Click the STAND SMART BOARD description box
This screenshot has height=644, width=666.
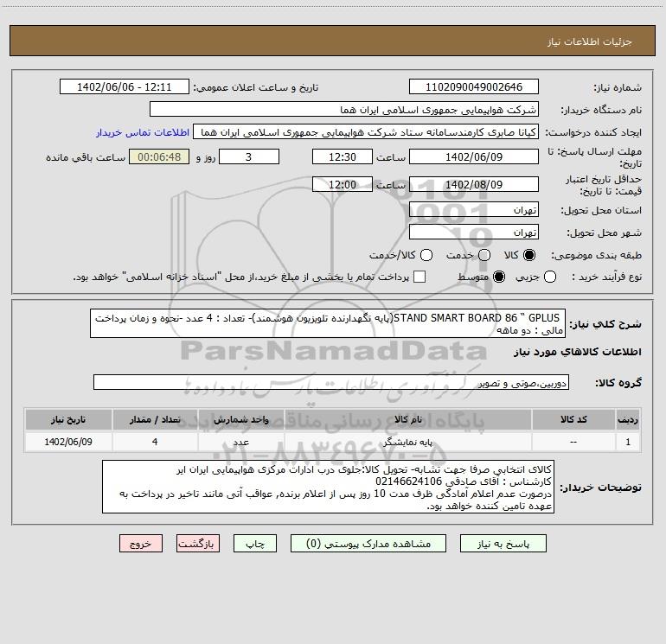(328, 323)
